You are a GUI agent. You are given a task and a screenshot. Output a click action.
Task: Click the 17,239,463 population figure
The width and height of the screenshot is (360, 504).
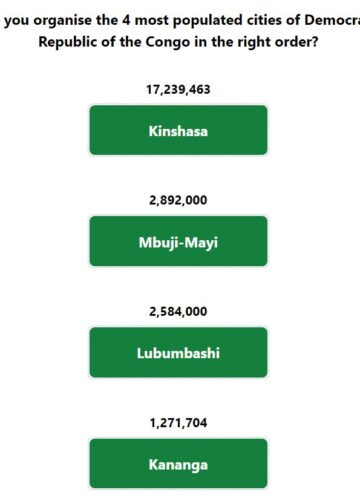(178, 89)
